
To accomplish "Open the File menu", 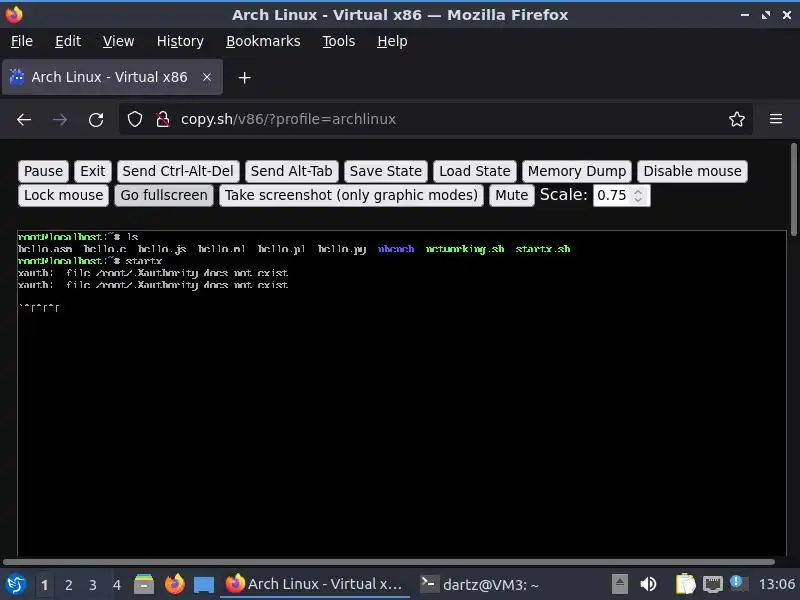I will (22, 41).
